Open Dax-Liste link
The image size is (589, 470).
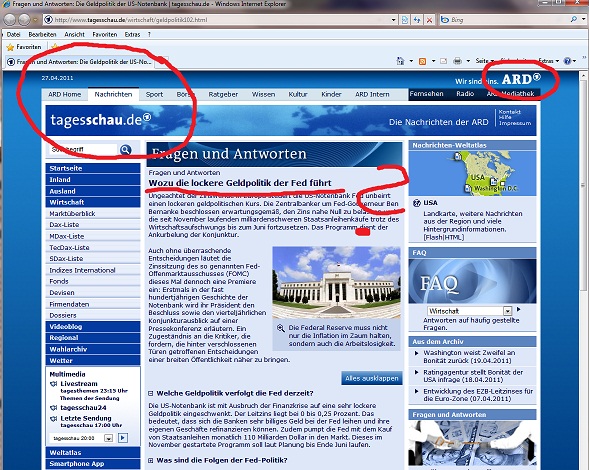[93, 225]
